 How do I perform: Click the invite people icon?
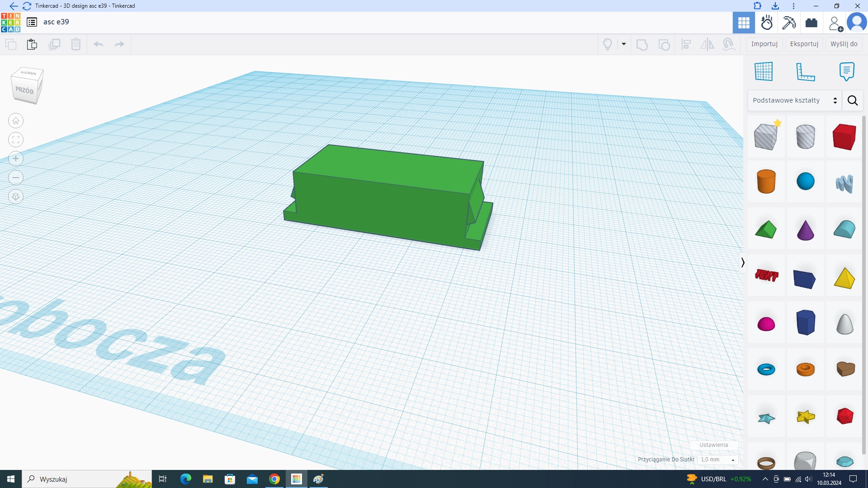pos(835,23)
